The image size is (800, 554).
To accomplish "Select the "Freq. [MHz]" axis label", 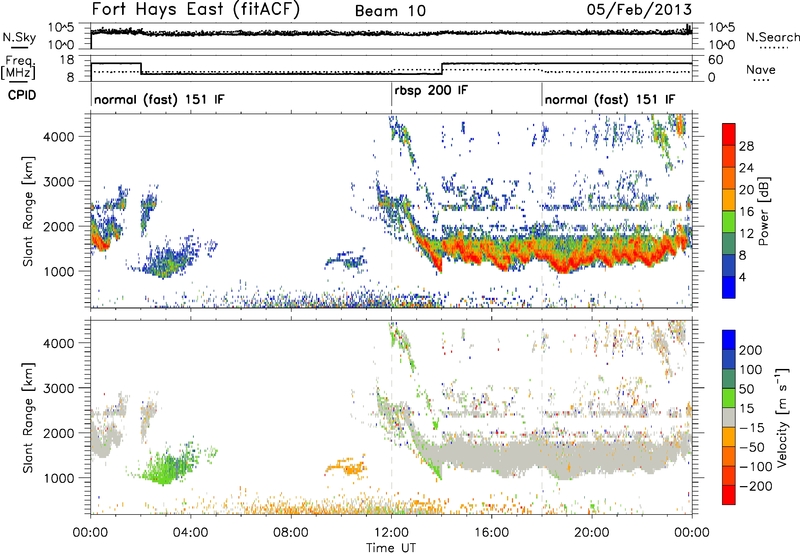I will (x=18, y=67).
